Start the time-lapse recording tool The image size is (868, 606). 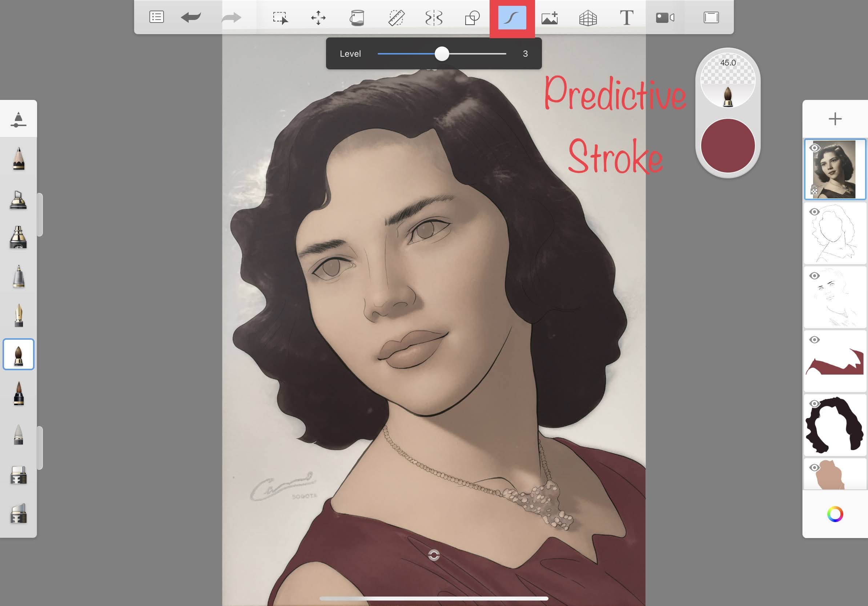(x=666, y=17)
